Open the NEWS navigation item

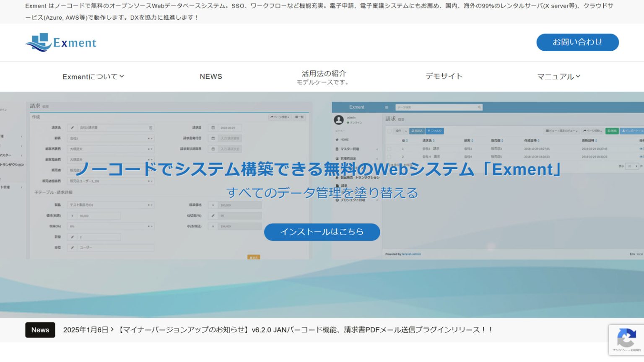click(x=211, y=76)
